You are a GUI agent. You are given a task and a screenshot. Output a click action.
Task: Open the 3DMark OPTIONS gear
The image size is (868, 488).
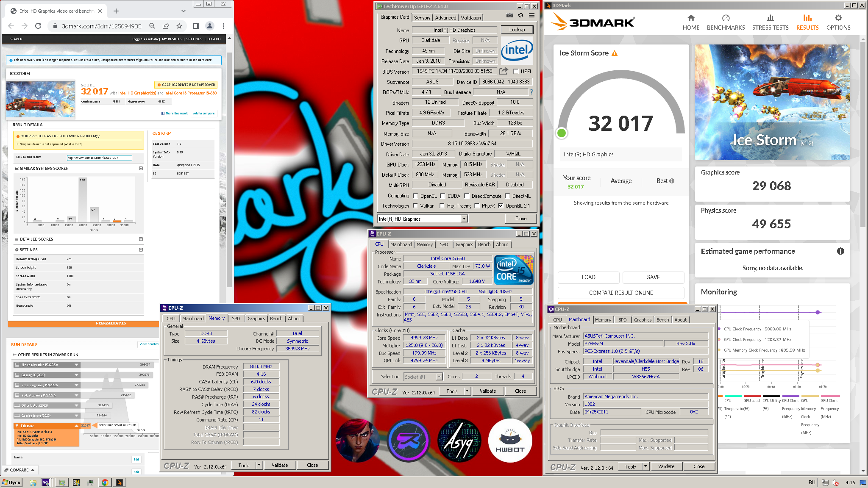pos(838,22)
